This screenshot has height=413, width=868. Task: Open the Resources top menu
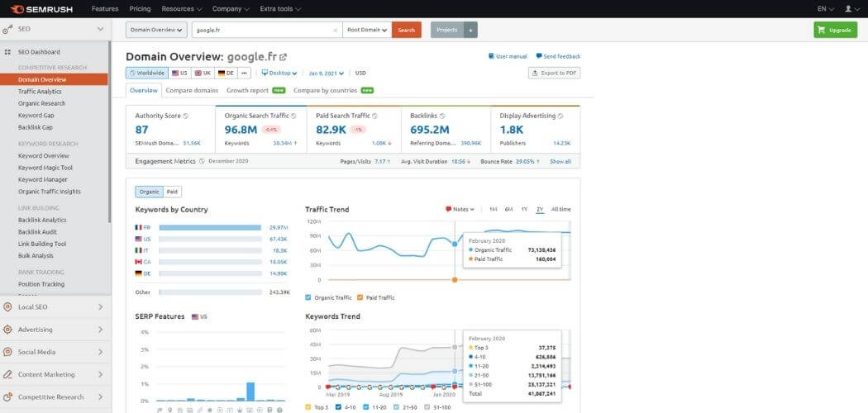point(182,9)
